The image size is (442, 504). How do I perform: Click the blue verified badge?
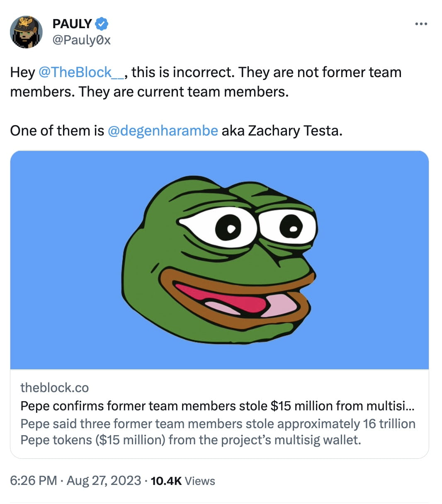[x=102, y=24]
